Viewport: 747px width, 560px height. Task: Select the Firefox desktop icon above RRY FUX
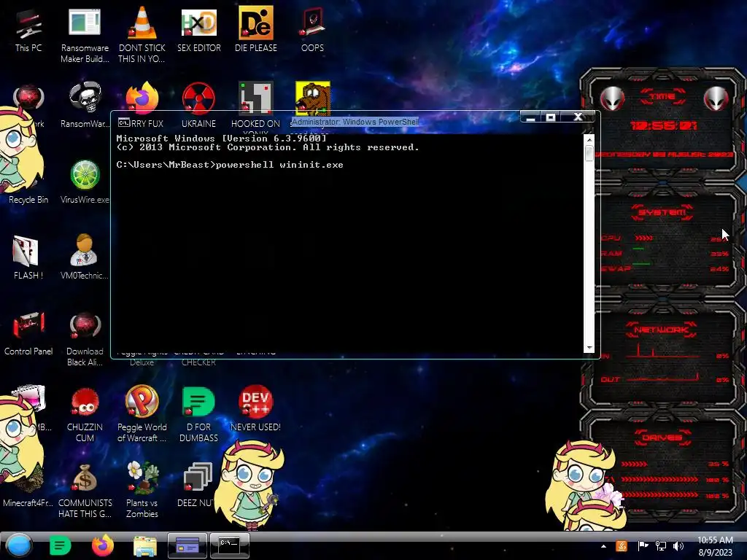click(x=142, y=98)
